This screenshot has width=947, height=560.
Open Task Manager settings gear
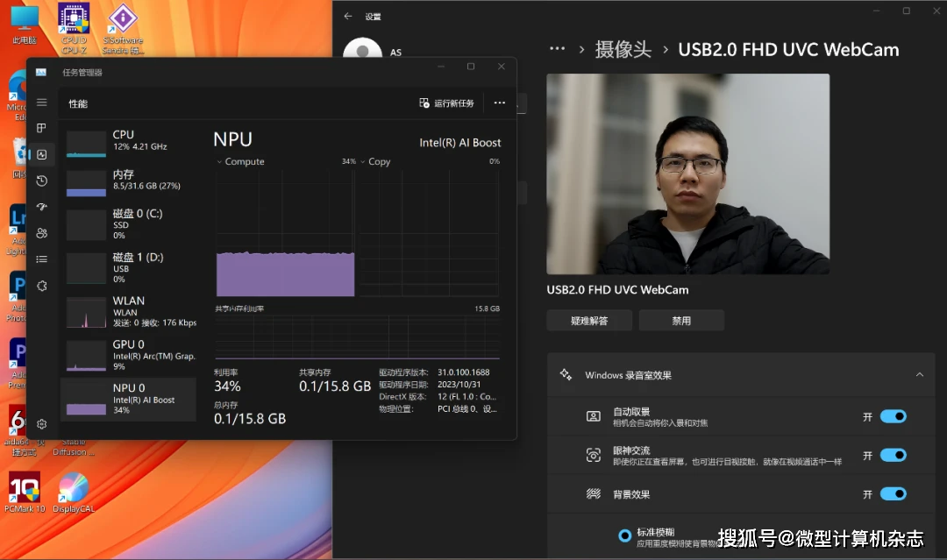tap(40, 423)
